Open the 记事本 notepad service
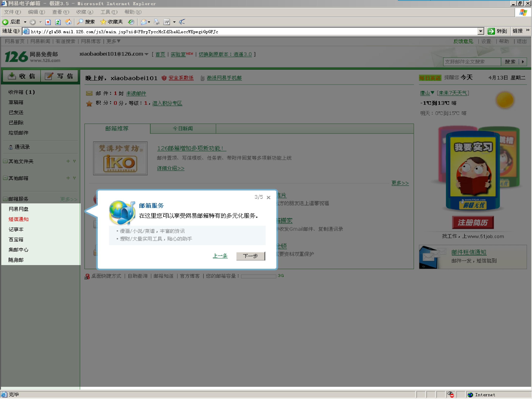This screenshot has width=532, height=399. pos(16,230)
